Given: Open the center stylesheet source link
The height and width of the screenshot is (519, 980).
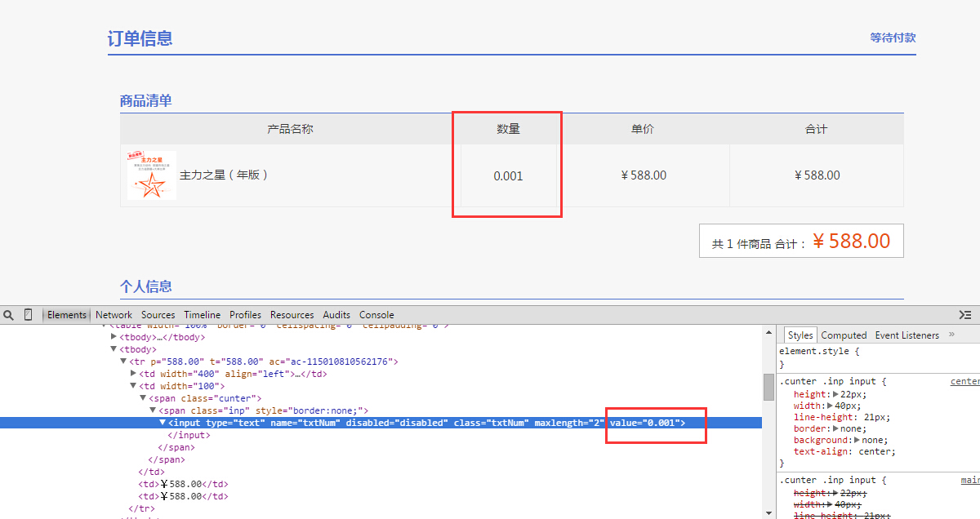Looking at the screenshot, I should coord(964,381).
